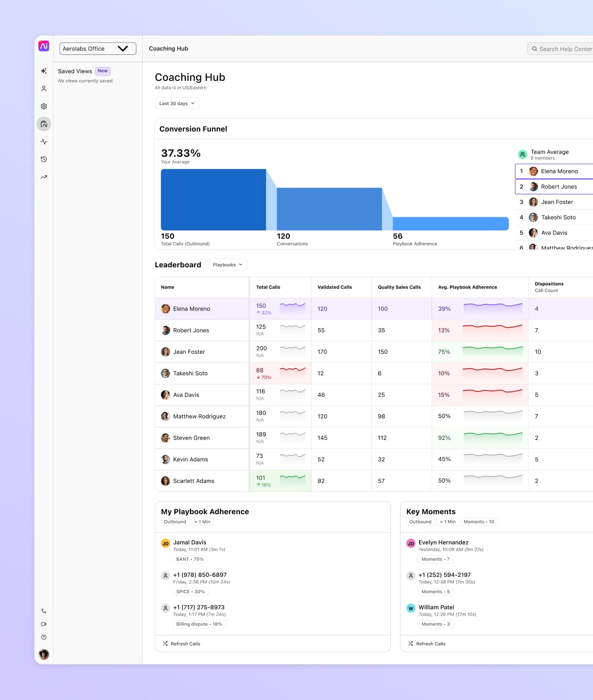Open the analytics trending arrow icon

coord(44,177)
